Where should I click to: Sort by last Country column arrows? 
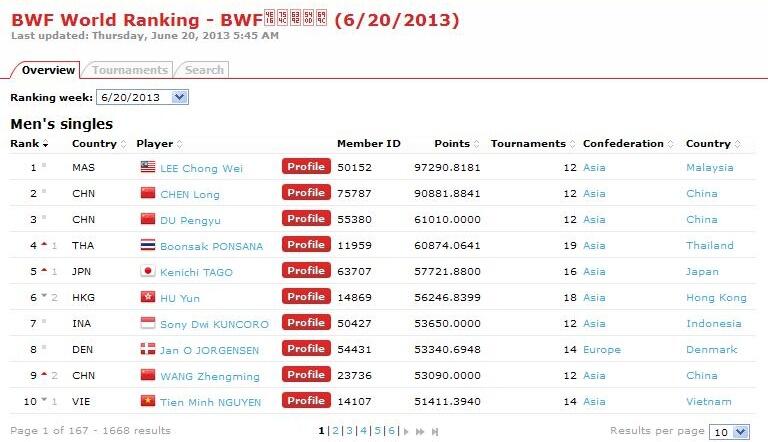click(737, 144)
